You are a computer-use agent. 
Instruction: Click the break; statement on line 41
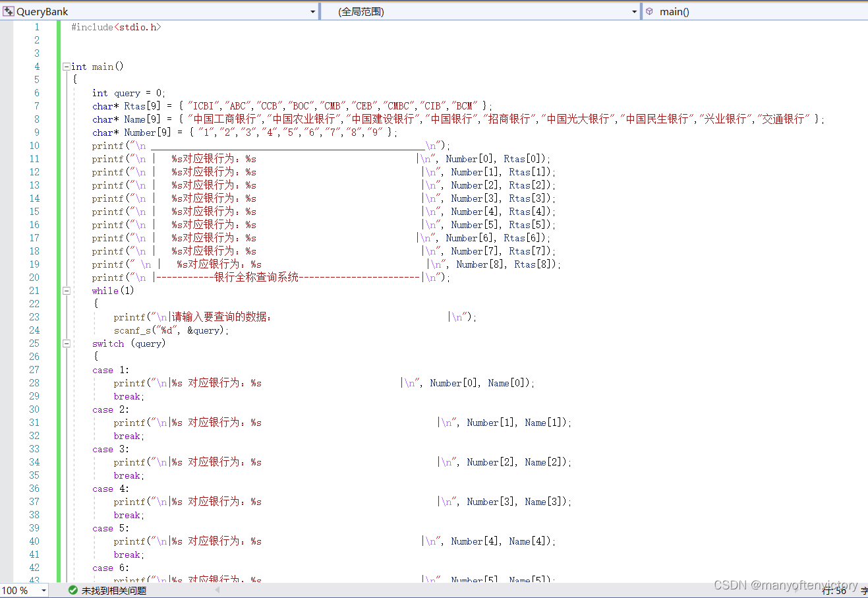point(129,554)
